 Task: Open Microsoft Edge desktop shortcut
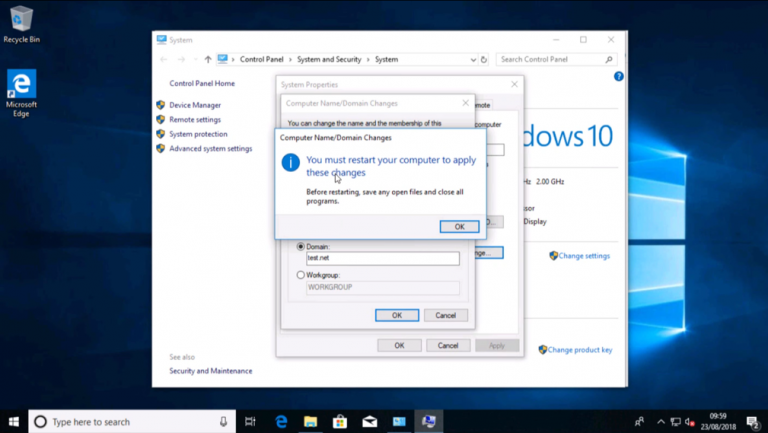[x=21, y=93]
